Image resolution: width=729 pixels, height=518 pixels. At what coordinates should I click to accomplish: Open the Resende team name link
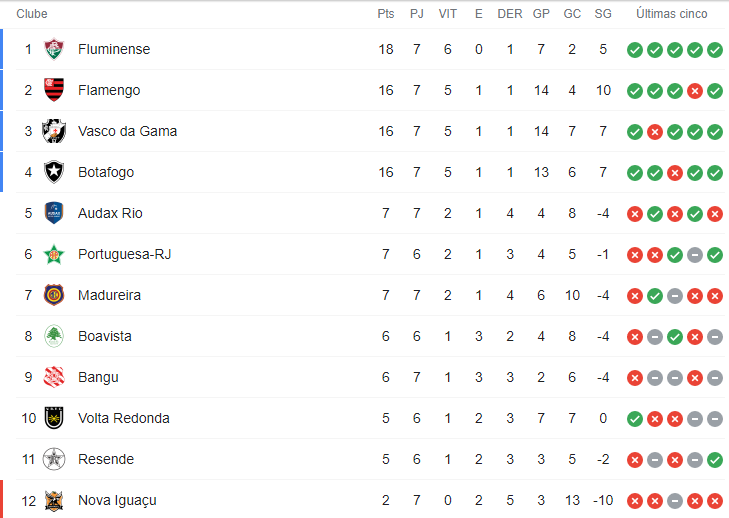click(106, 459)
